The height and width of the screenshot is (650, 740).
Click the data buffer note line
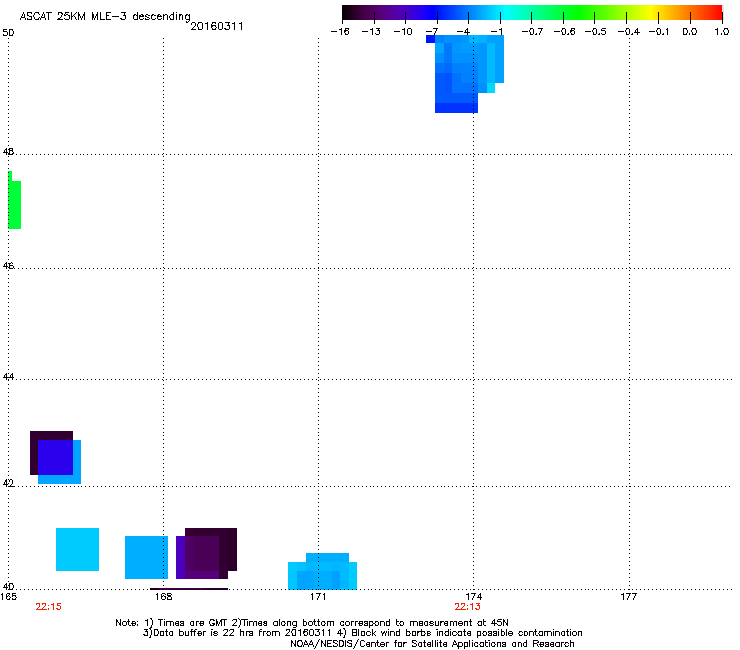coord(362,633)
